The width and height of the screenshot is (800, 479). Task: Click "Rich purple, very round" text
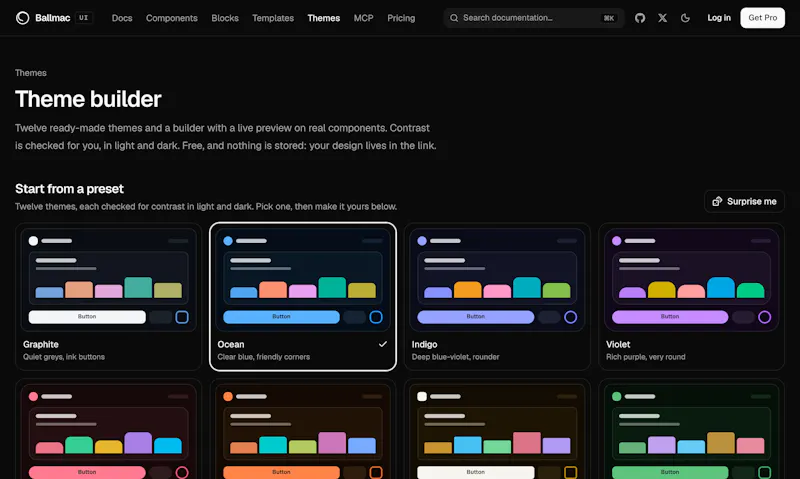pyautogui.click(x=645, y=357)
